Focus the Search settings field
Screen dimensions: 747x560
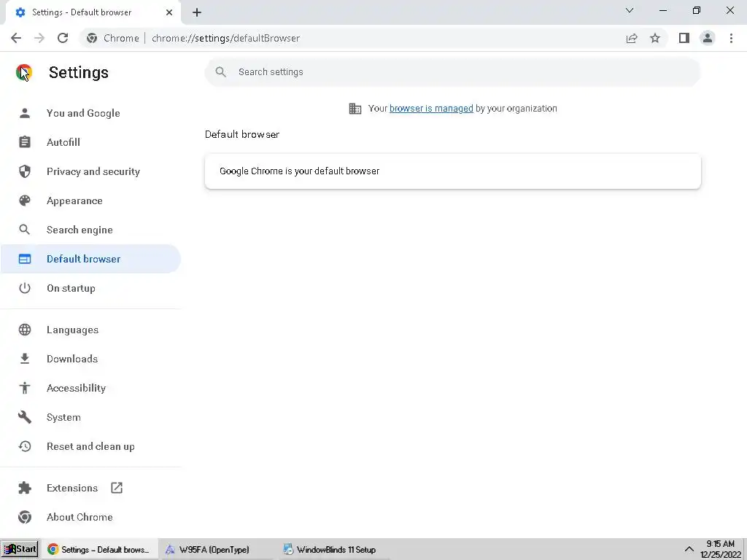452,72
